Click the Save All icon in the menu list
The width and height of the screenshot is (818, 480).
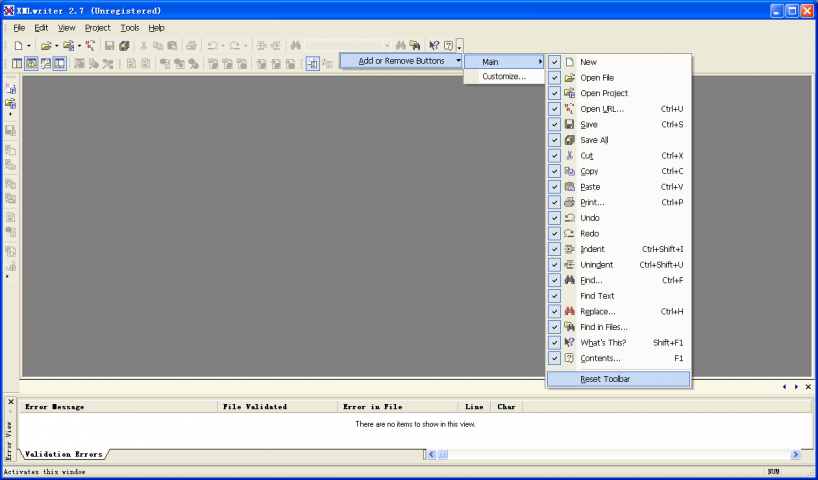[569, 140]
